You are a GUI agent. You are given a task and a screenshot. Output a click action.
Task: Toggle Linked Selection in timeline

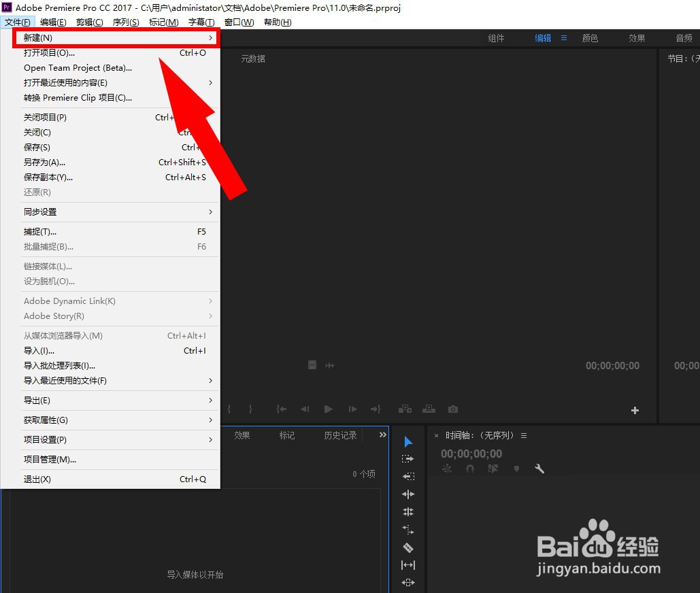pyautogui.click(x=493, y=469)
